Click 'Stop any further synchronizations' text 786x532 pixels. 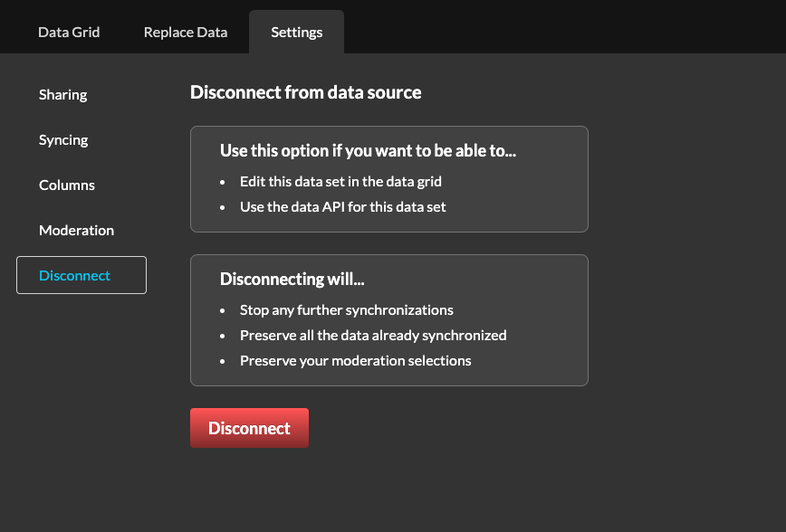tap(347, 309)
